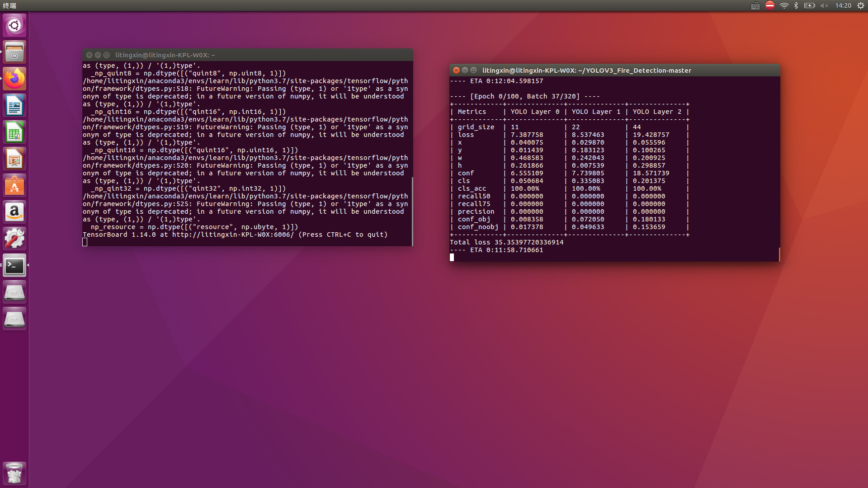Toggle the muted volume indicator
Screen dimensions: 868x488
coord(824,5)
